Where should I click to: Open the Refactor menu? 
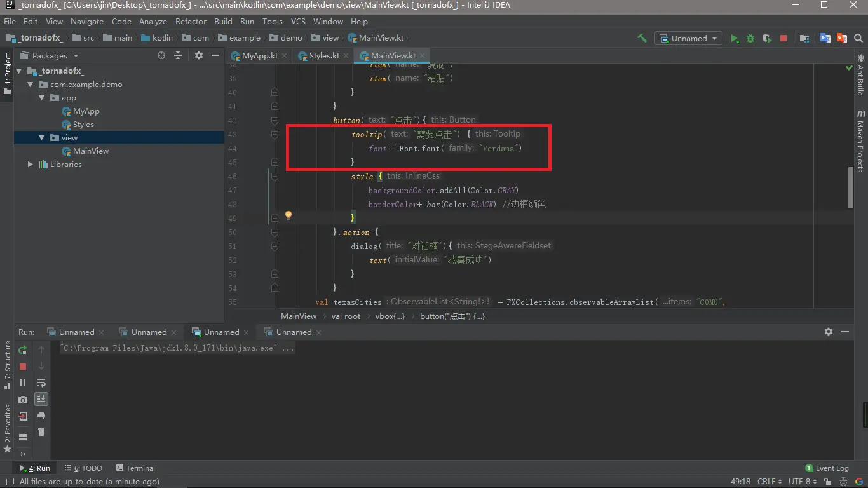pos(191,21)
